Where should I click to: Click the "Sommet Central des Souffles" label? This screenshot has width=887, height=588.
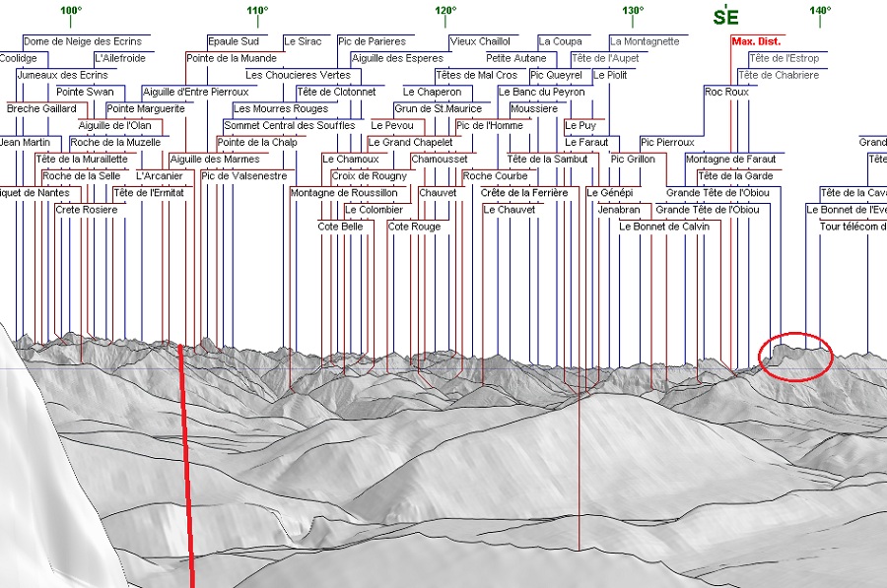[290, 125]
